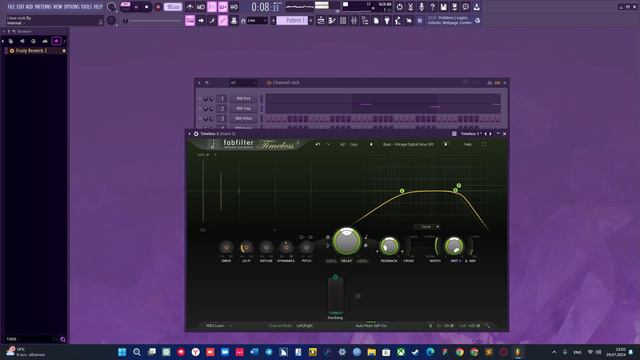Open the channel rack view icon
This screenshot has width=640, height=360.
(343, 20)
